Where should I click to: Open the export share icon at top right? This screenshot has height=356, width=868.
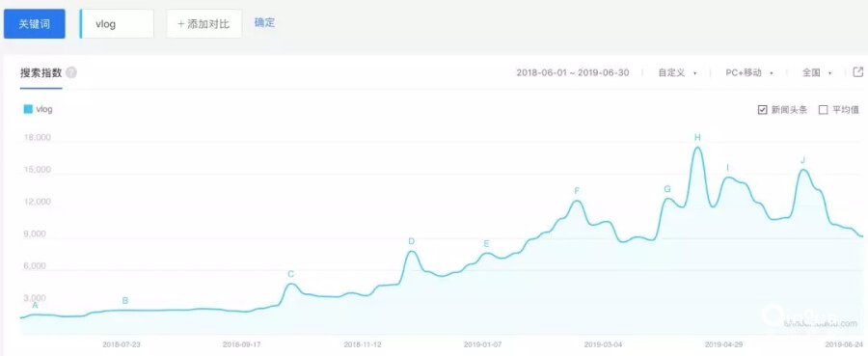click(857, 72)
